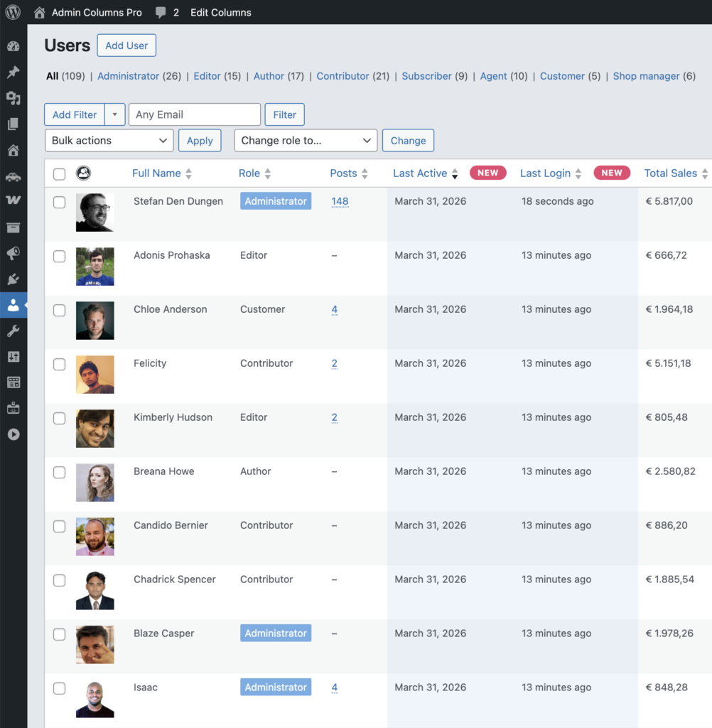Open the WordPress logo menu
This screenshot has height=728, width=712.
click(13, 12)
